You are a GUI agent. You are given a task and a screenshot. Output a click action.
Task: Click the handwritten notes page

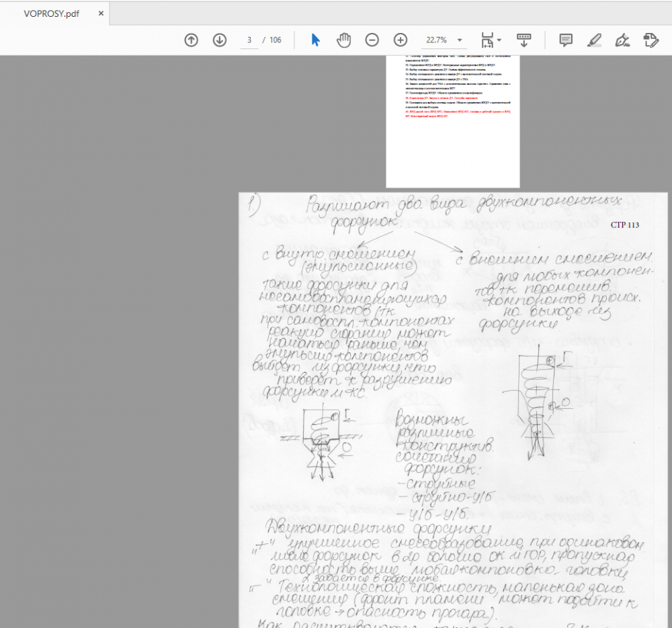point(453,410)
